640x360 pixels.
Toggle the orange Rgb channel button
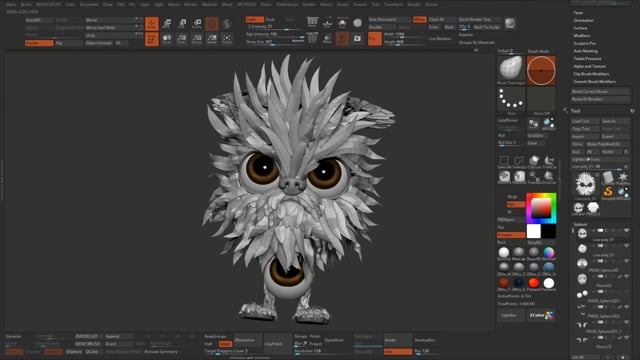pyautogui.click(x=516, y=204)
